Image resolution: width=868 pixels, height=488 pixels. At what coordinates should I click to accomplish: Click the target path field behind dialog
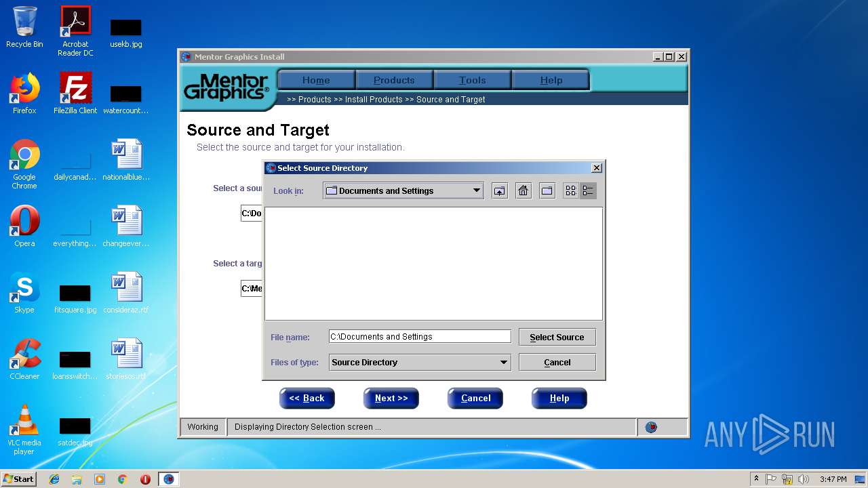pyautogui.click(x=252, y=289)
